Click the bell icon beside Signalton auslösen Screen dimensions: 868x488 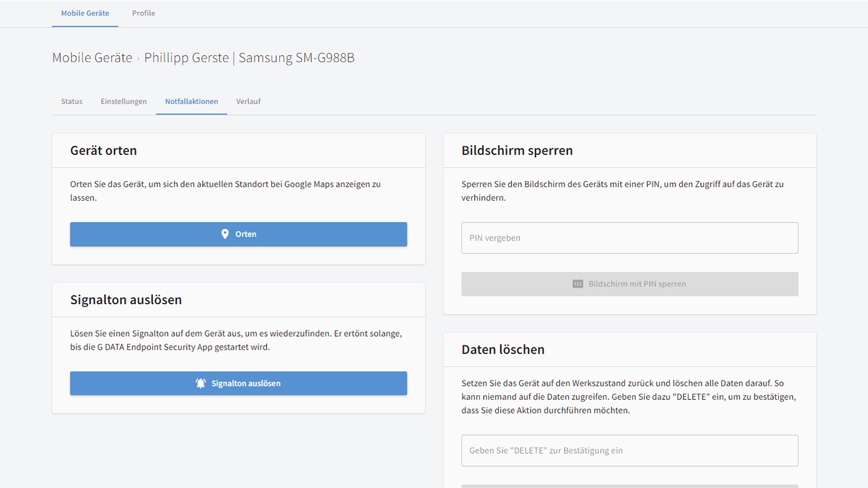tap(201, 383)
